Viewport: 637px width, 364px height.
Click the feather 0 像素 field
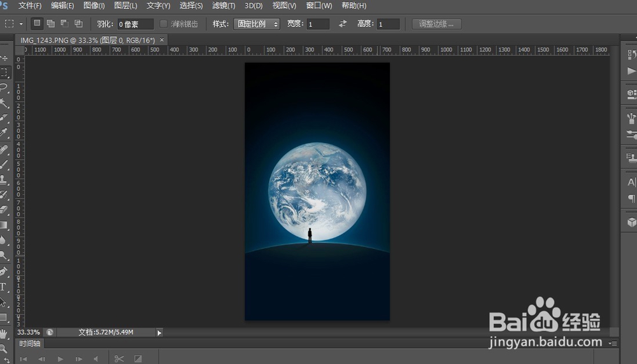tap(136, 24)
